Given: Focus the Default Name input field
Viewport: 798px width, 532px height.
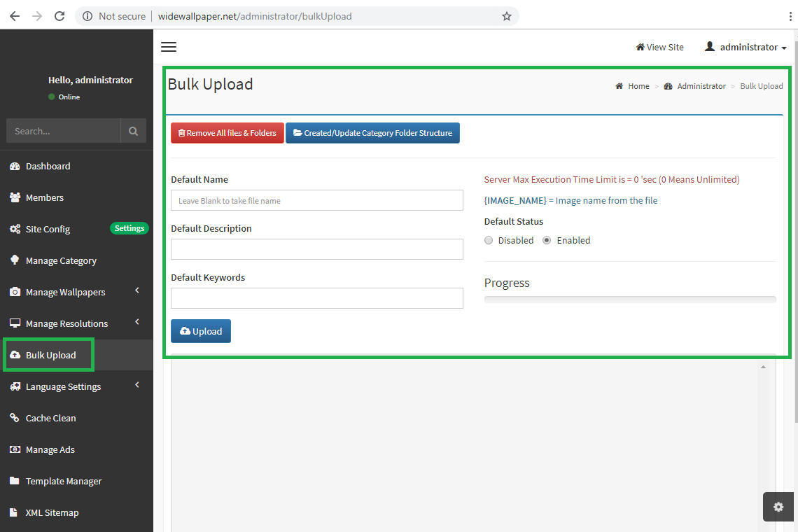Looking at the screenshot, I should point(317,200).
